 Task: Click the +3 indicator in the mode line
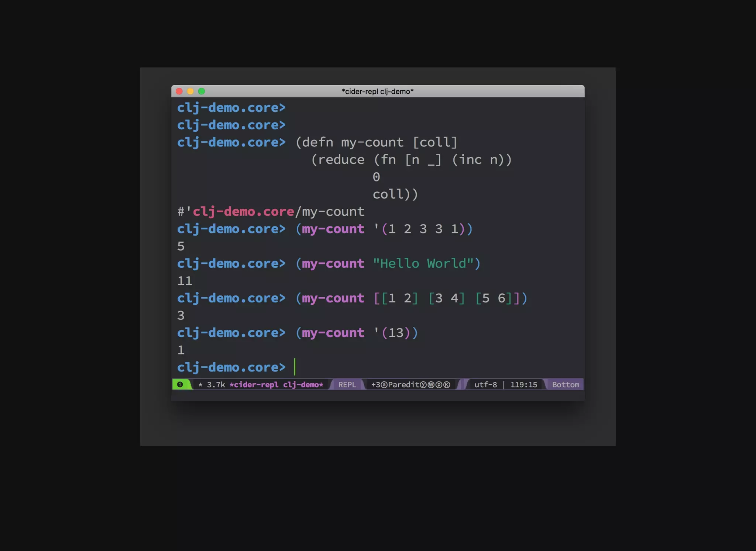click(376, 385)
